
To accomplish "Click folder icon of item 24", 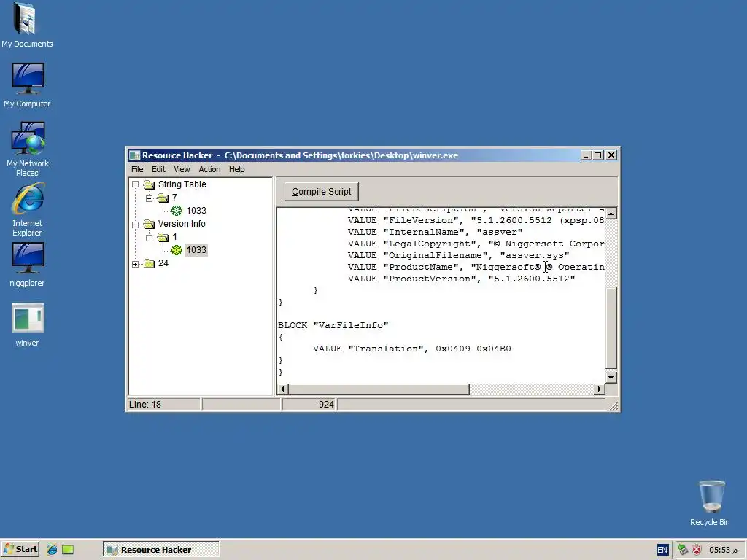I will (149, 263).
